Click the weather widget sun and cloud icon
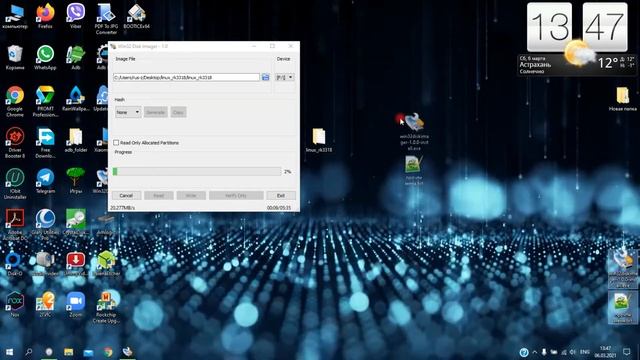640x360 pixels. tap(579, 53)
